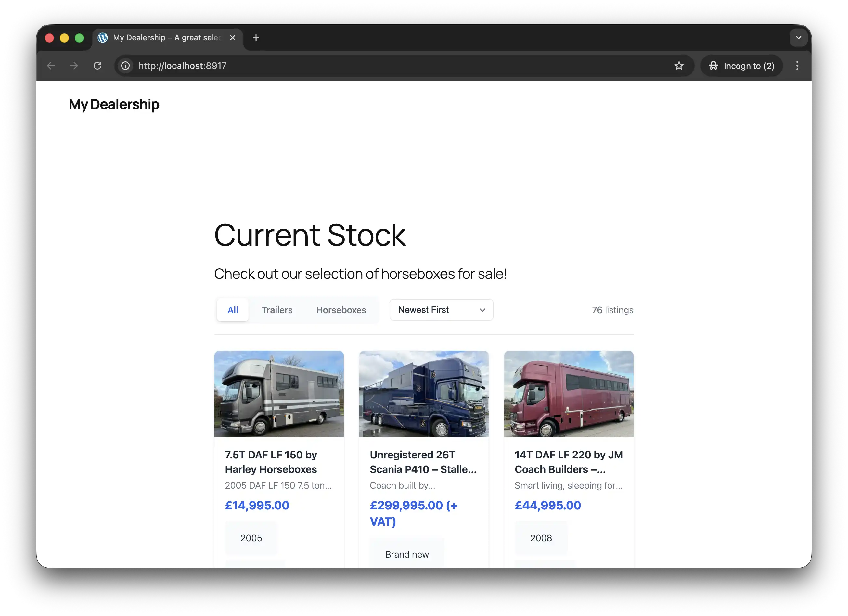Reload the page
The image size is (848, 616).
97,65
